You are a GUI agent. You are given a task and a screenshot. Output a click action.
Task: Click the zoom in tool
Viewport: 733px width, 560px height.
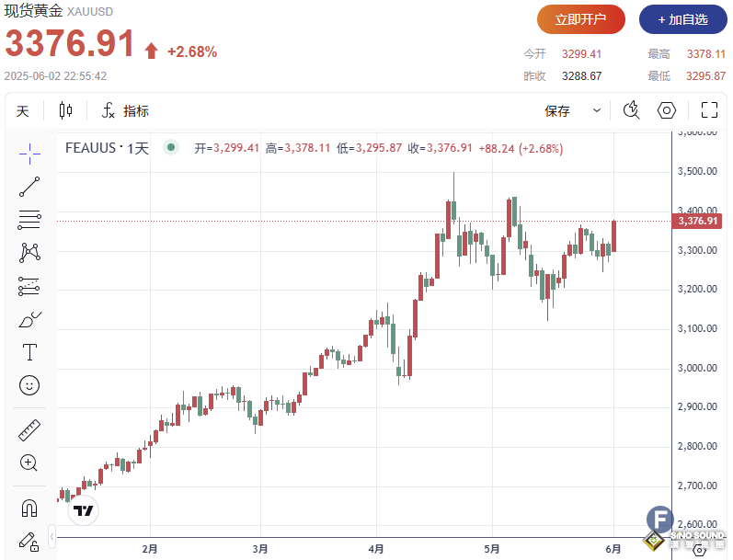29,463
